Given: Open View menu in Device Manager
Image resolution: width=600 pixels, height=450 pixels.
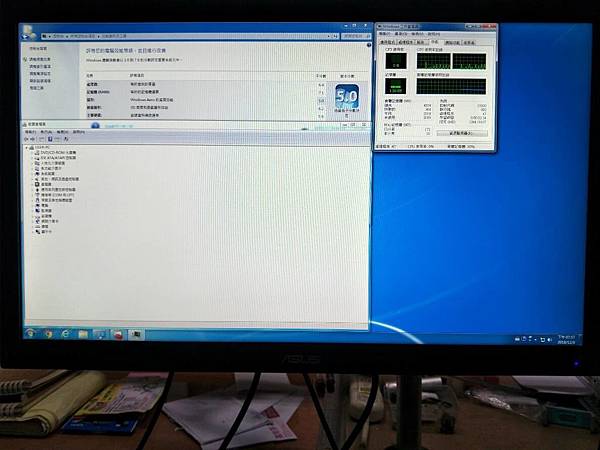Looking at the screenshot, I should (x=62, y=132).
